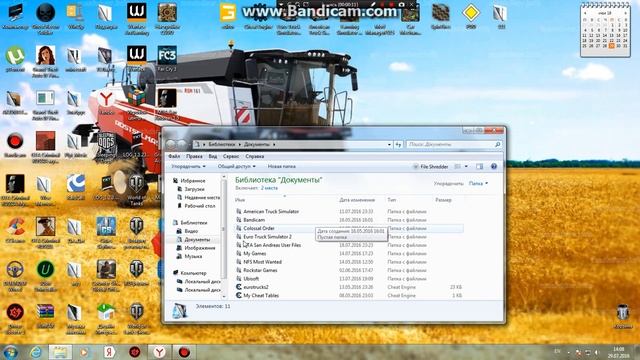Screen dimensions: 640x360
Task: Select the My Cheat Tables file
Action: coord(261,296)
